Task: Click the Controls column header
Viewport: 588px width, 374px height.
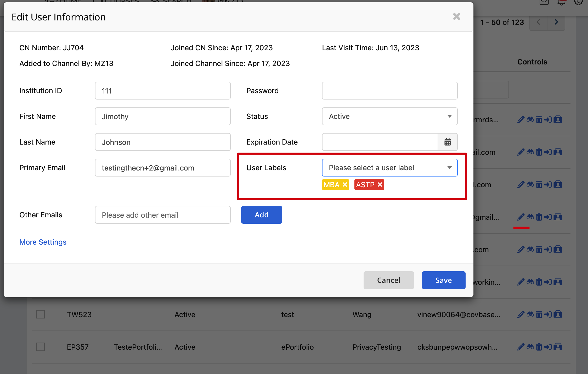Action: click(532, 62)
